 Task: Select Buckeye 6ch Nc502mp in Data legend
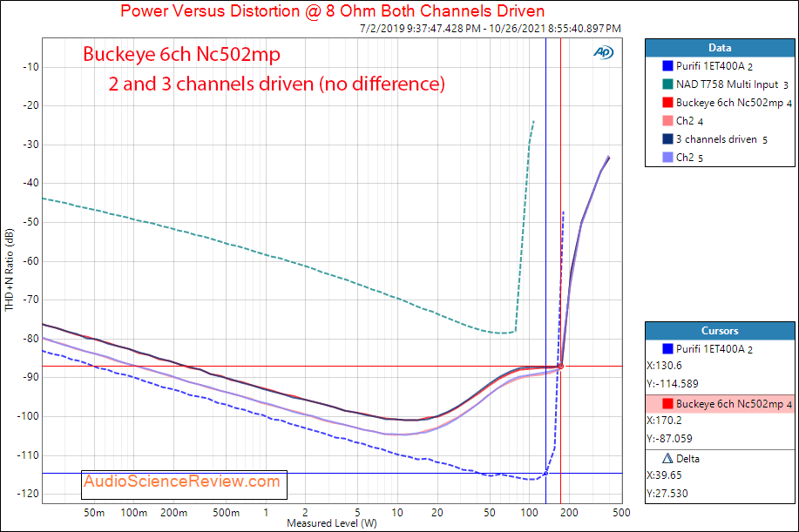tap(734, 103)
